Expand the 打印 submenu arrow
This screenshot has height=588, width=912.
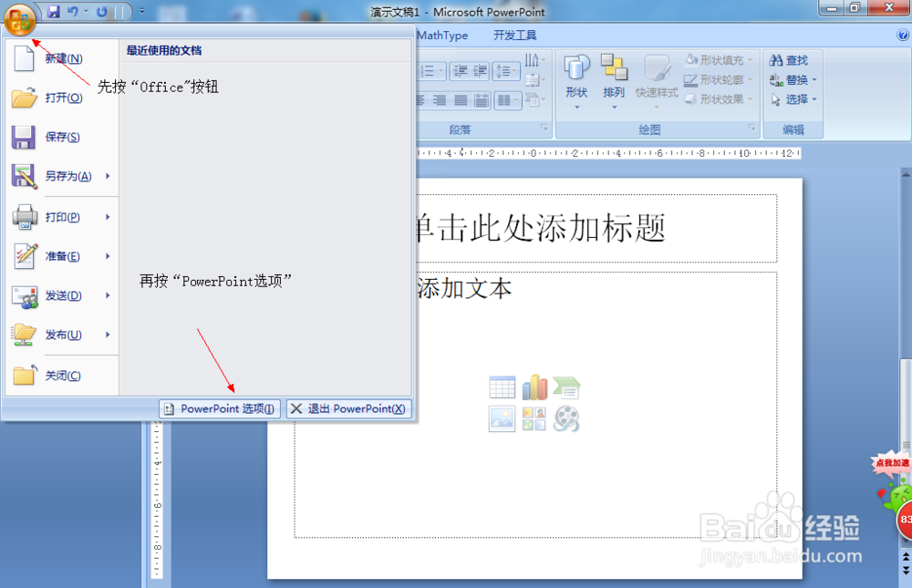pos(108,217)
